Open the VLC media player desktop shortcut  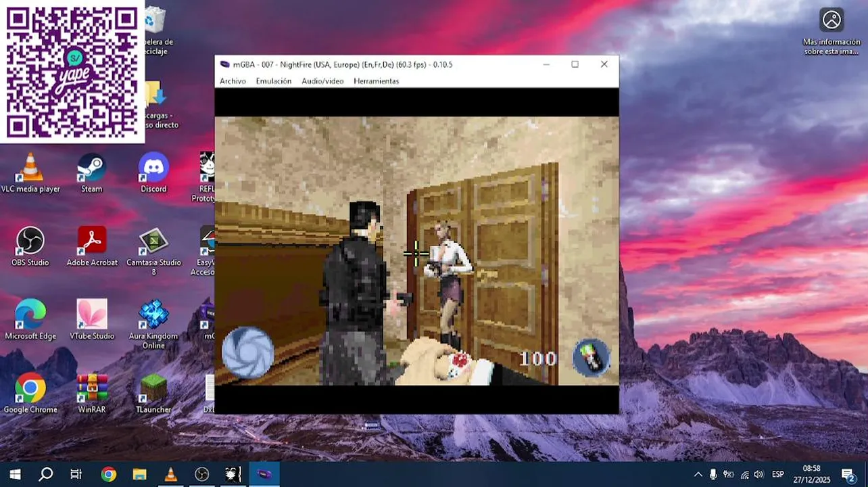(30, 173)
